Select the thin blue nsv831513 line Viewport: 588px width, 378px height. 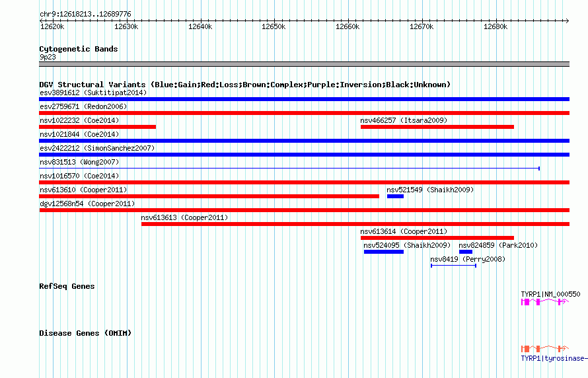(x=289, y=169)
